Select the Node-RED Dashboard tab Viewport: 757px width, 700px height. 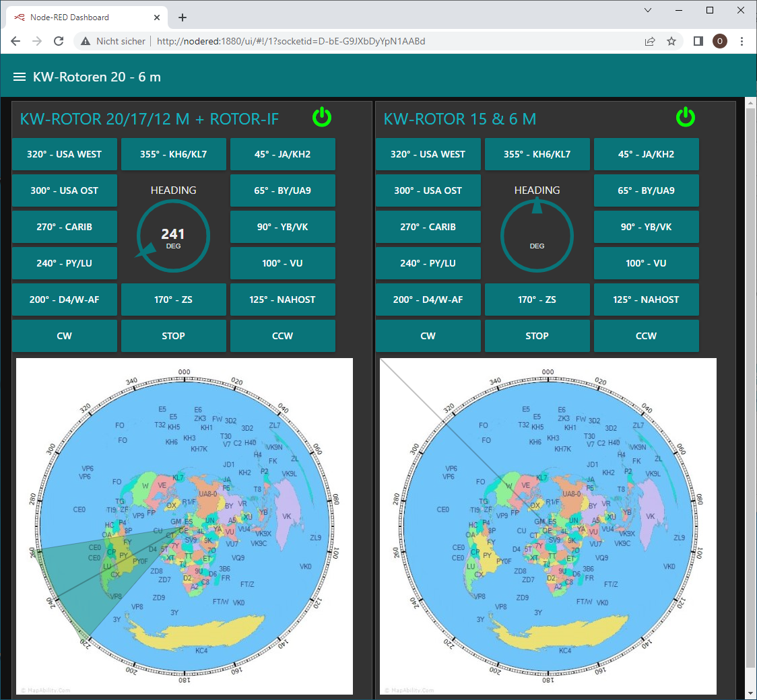tap(88, 17)
